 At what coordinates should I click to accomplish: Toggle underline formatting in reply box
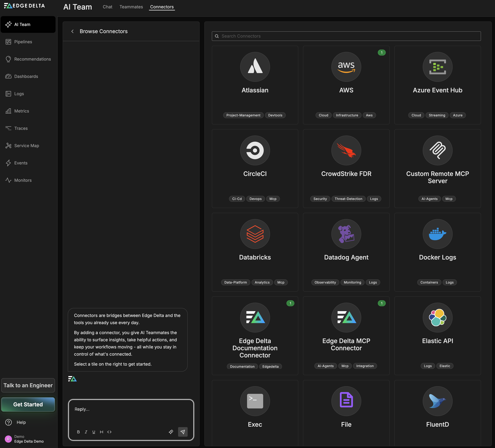[94, 432]
